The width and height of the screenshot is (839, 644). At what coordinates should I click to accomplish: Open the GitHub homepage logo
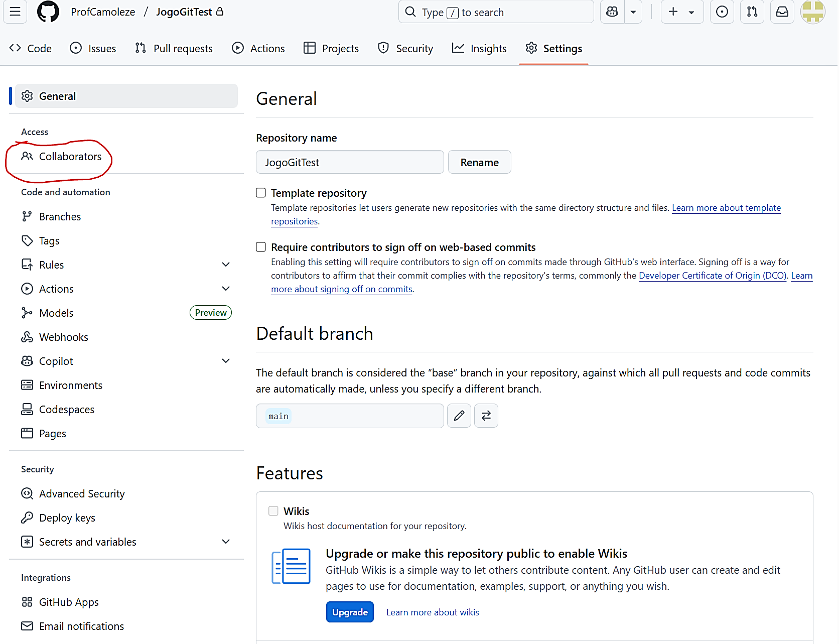click(48, 12)
